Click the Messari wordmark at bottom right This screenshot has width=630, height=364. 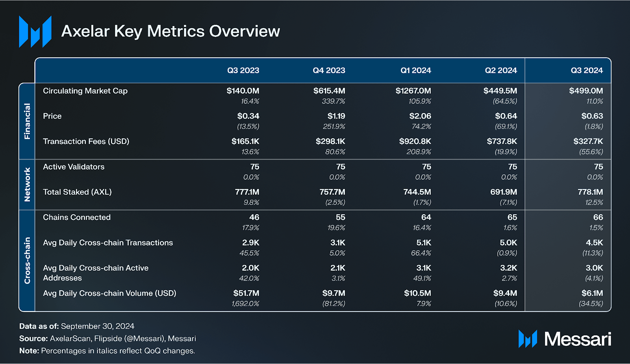577,339
